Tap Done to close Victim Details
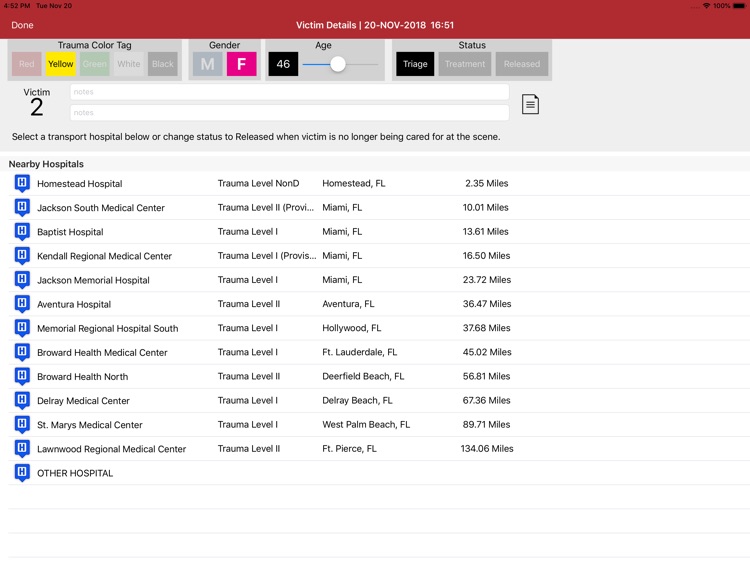This screenshot has height=562, width=750. (x=22, y=25)
